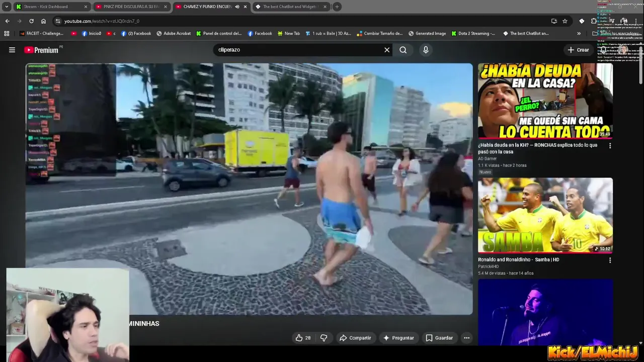Open the blue concert singer thumbnail

click(545, 312)
